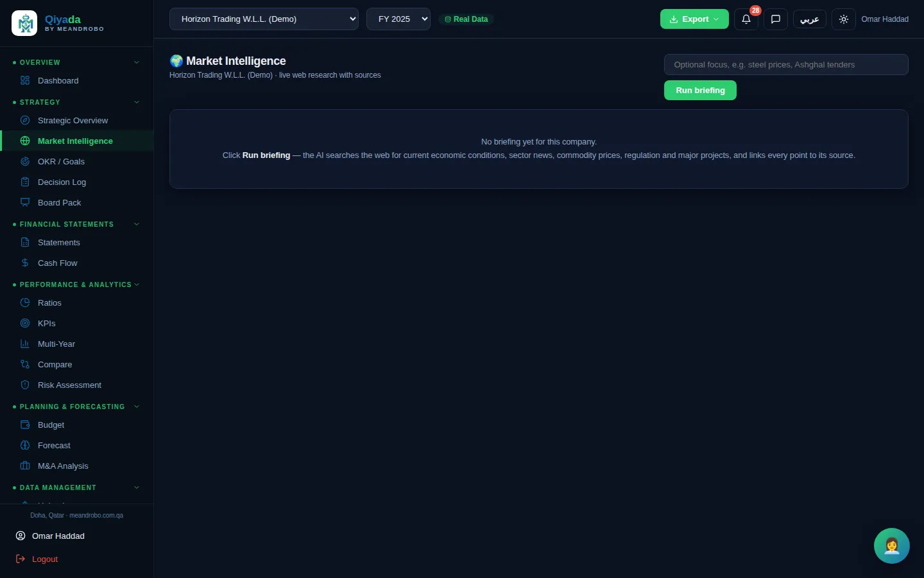This screenshot has height=578, width=924.
Task: Open Compare page
Action: (x=77, y=364)
